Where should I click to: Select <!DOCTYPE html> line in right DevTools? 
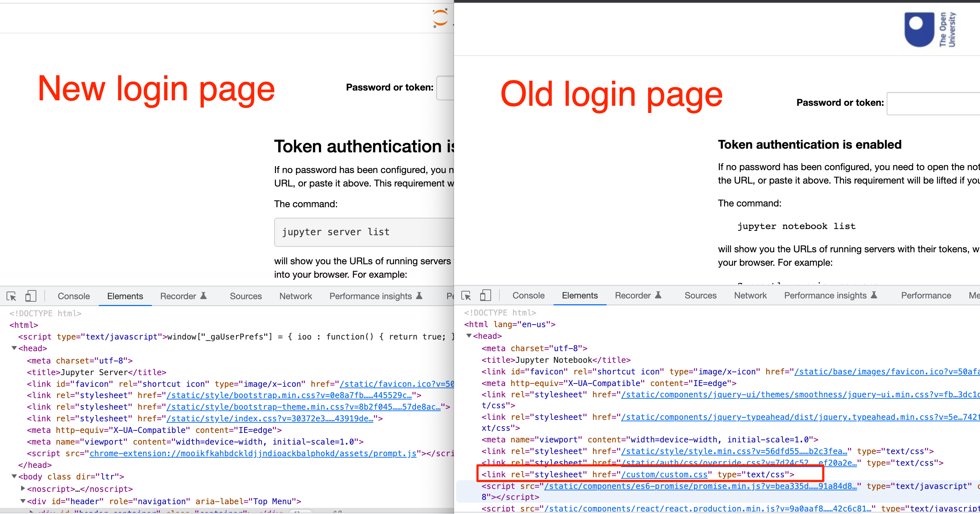500,313
